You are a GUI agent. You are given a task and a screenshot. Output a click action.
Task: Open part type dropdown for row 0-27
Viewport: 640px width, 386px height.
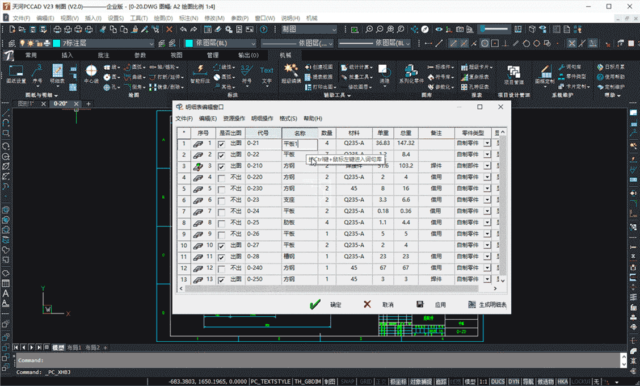[487, 245]
